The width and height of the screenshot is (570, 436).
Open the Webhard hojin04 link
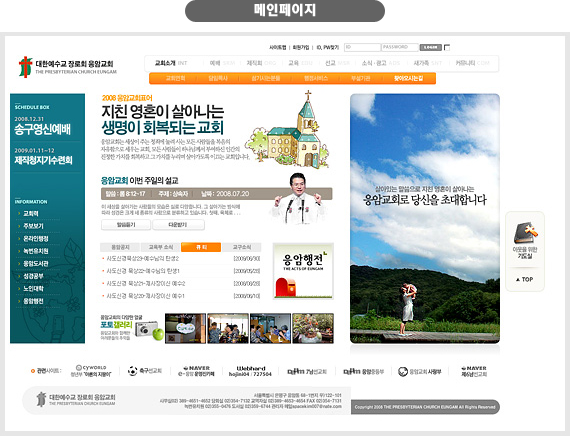[250, 371]
